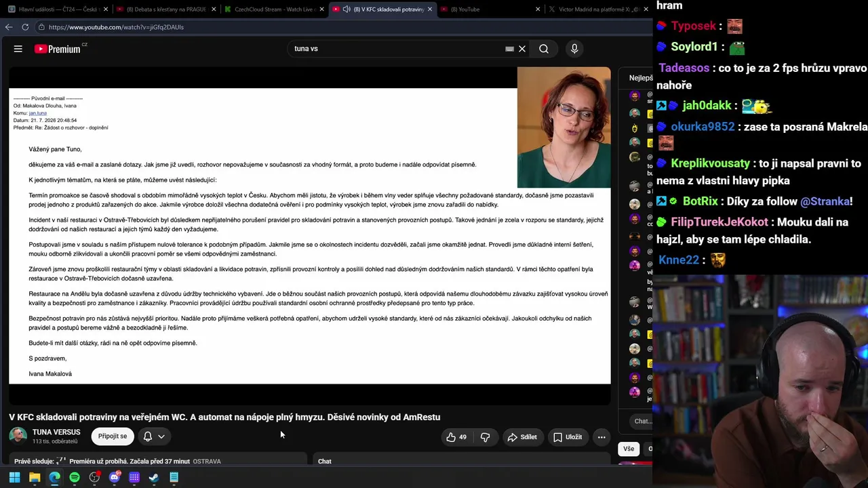Open Steam from taskbar
The height and width of the screenshot is (488, 868).
click(x=154, y=477)
